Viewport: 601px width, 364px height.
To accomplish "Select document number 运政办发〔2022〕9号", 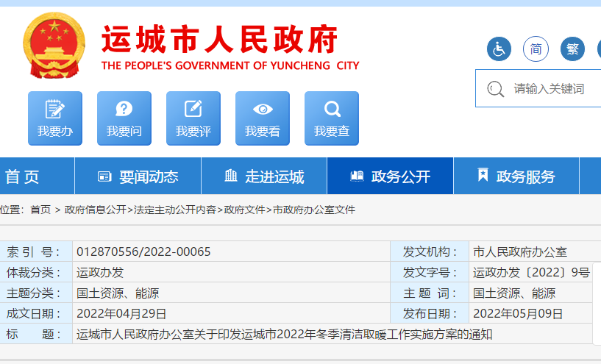I will point(531,272).
